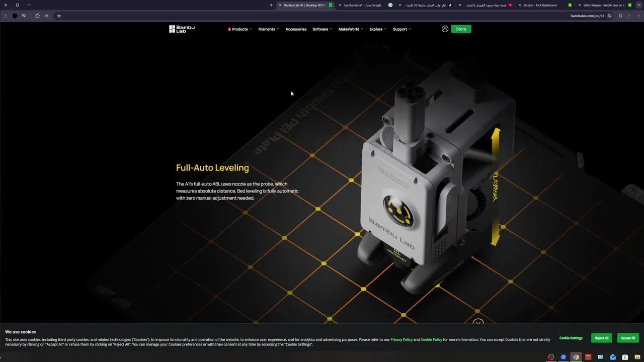Expand the Products menu
Screen dimensions: 644x362
pyautogui.click(x=239, y=29)
